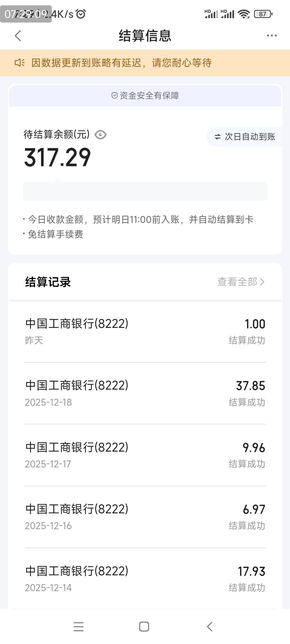Open the 2025-12-18 settlement record
Image resolution: width=290 pixels, height=644 pixels.
click(x=145, y=393)
